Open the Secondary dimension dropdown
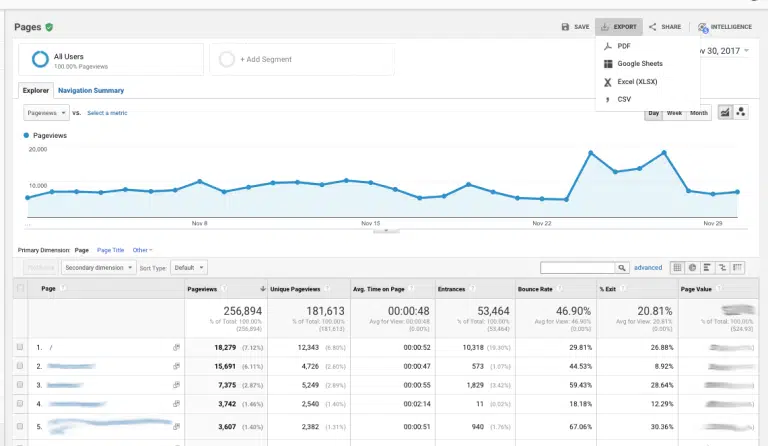Viewport: 768px width, 446px height. click(98, 268)
